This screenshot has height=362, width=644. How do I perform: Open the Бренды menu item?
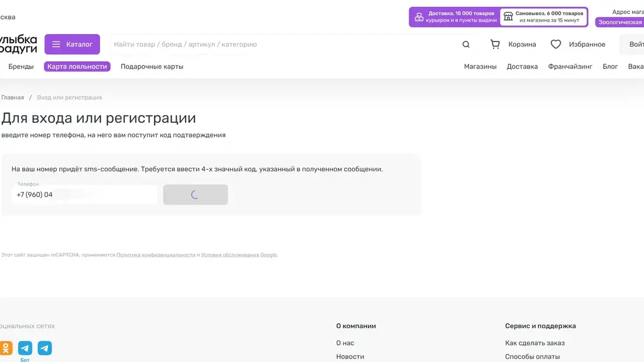pyautogui.click(x=21, y=66)
